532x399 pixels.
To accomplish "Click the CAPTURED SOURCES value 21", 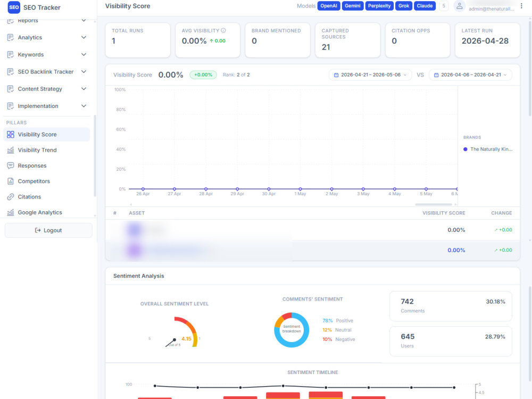I will point(326,47).
